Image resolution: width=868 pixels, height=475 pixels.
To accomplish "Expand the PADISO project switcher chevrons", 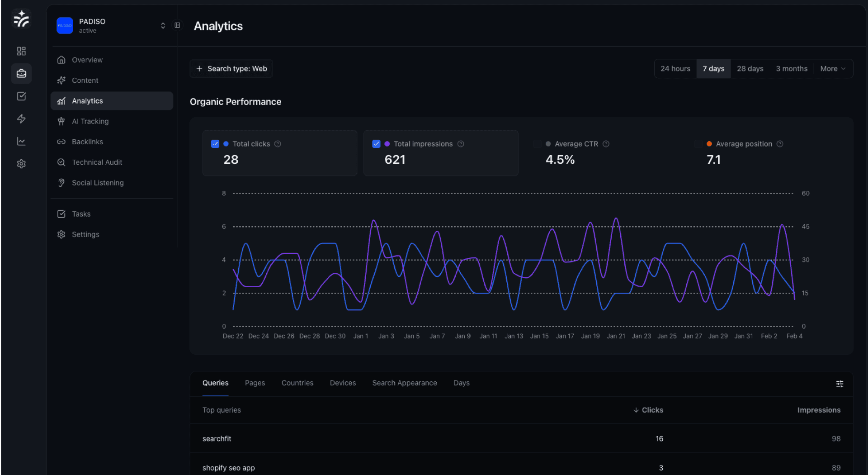I will (x=163, y=26).
